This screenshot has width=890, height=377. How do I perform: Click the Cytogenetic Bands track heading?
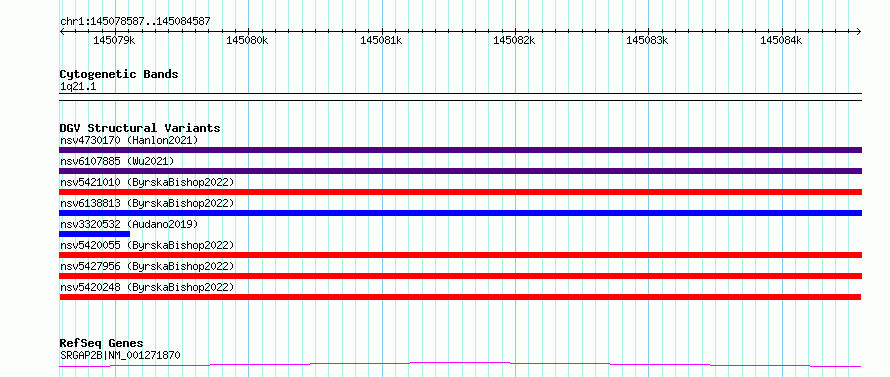[119, 74]
